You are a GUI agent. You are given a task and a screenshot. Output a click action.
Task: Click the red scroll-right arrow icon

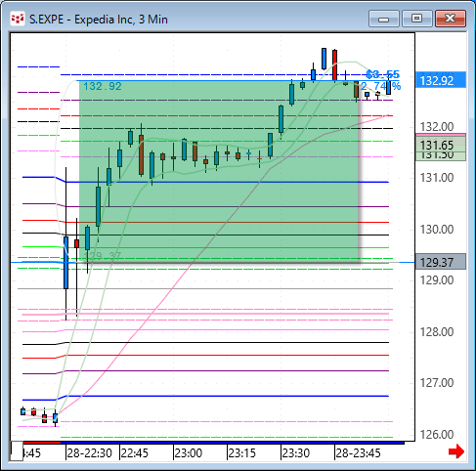click(x=455, y=451)
